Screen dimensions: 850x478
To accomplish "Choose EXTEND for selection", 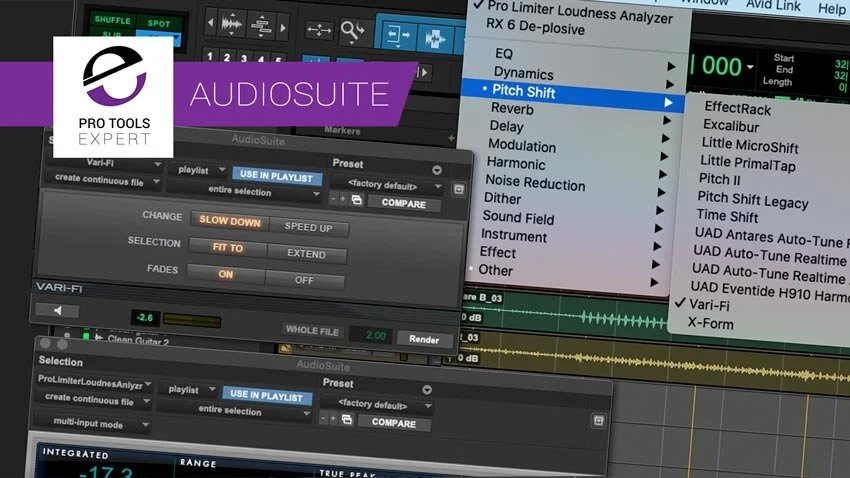I will point(306,254).
